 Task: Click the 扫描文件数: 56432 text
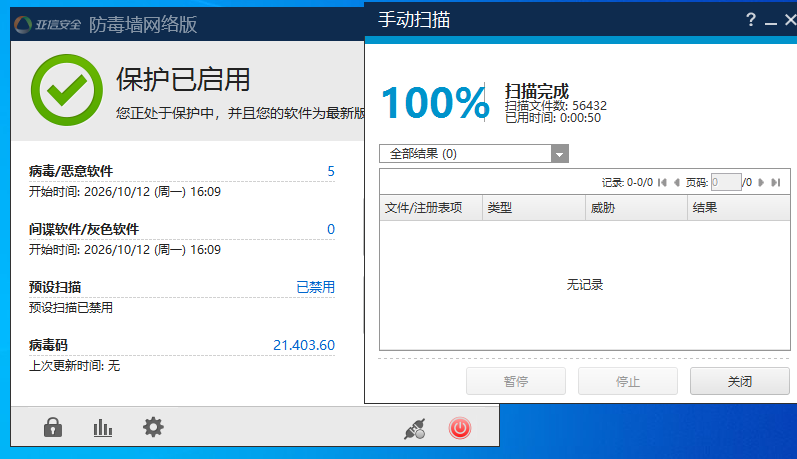click(x=556, y=106)
